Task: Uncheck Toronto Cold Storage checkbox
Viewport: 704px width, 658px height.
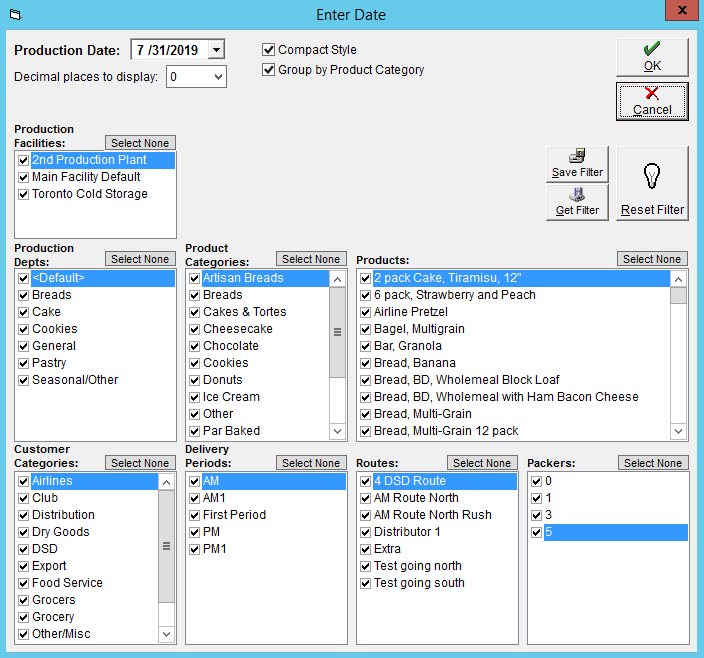Action: pyautogui.click(x=24, y=194)
